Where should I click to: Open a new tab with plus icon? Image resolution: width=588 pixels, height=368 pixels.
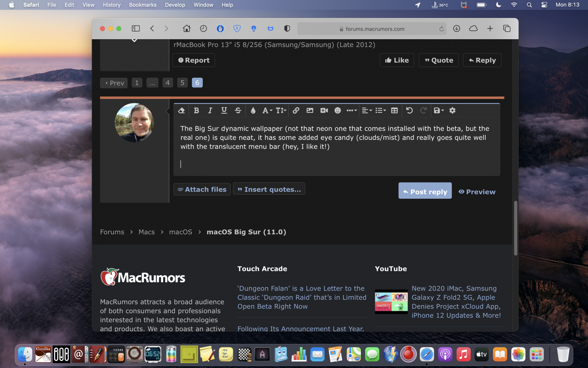pos(490,29)
